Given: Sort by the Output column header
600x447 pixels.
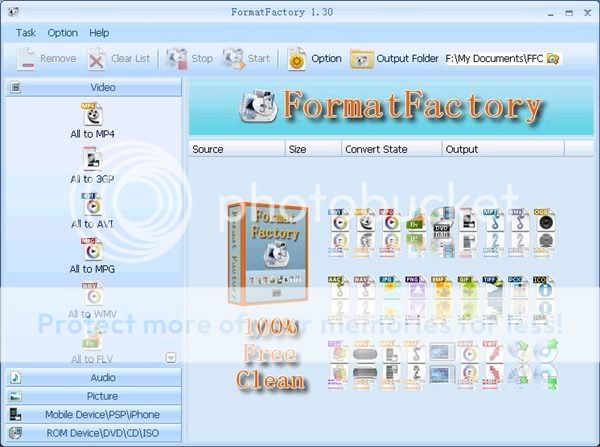Looking at the screenshot, I should coord(503,149).
